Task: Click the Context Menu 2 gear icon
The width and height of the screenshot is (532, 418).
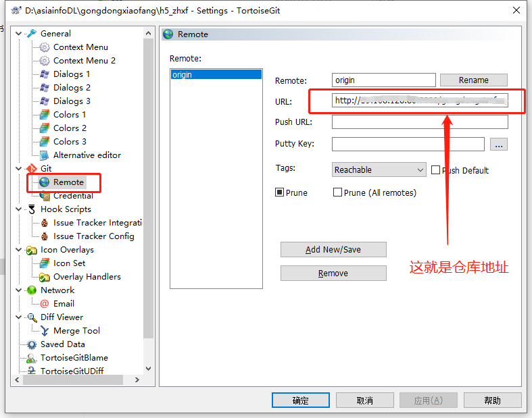Action: pyautogui.click(x=45, y=61)
